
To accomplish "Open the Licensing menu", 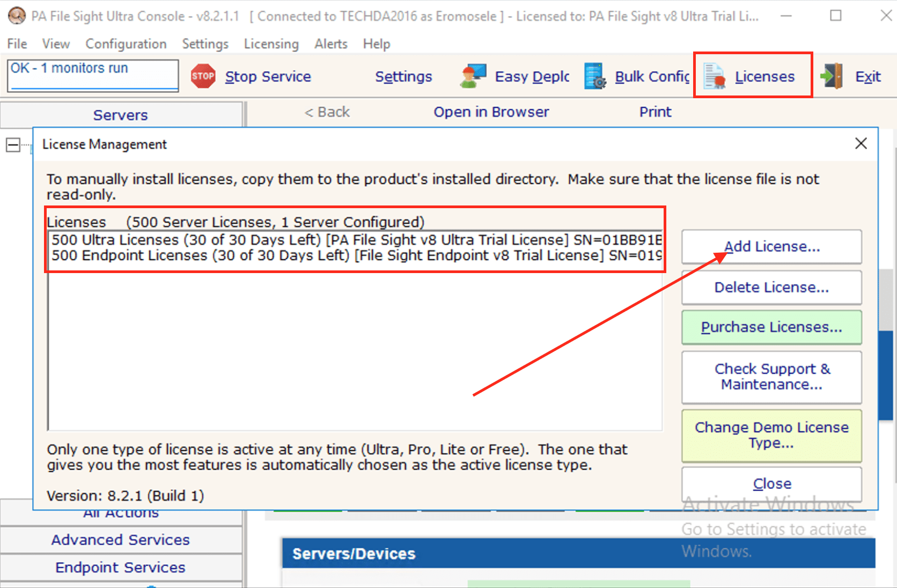I will [271, 44].
